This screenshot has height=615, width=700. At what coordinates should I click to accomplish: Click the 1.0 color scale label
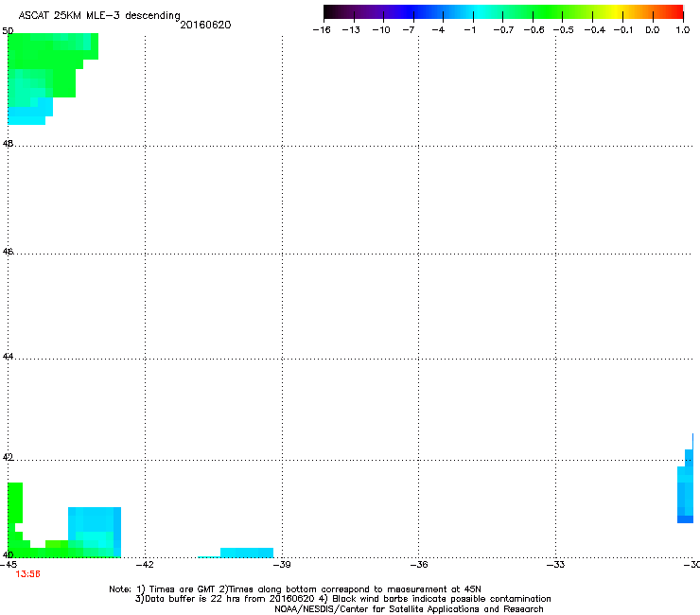pos(683,30)
